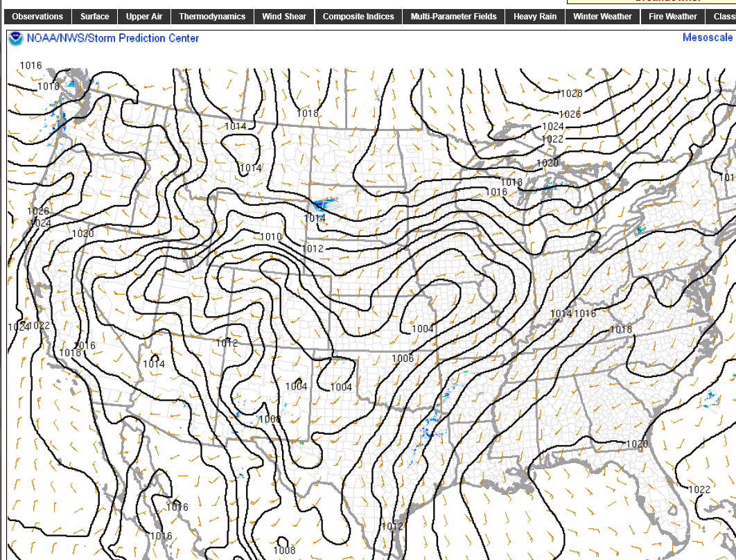Click the 1022 label off Florida's east coast
Screen dimensions: 736x560
(x=699, y=489)
